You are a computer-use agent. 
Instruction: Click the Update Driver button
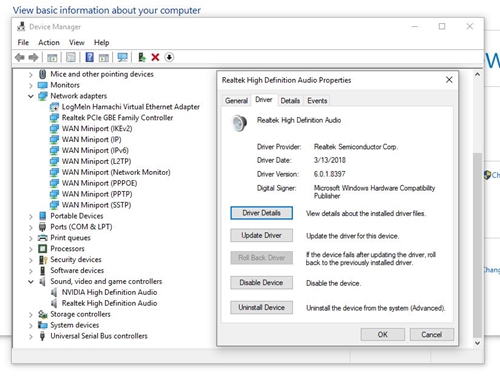(x=261, y=235)
